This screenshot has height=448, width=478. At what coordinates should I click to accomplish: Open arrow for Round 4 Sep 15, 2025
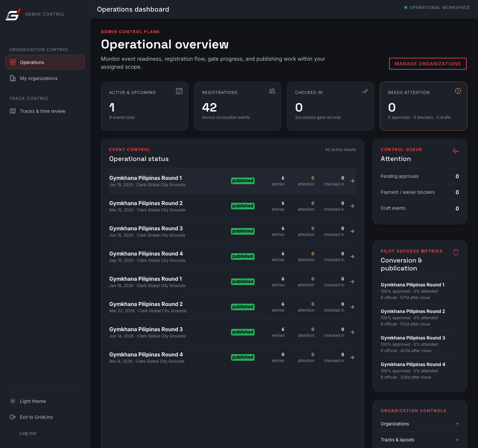coord(352,257)
